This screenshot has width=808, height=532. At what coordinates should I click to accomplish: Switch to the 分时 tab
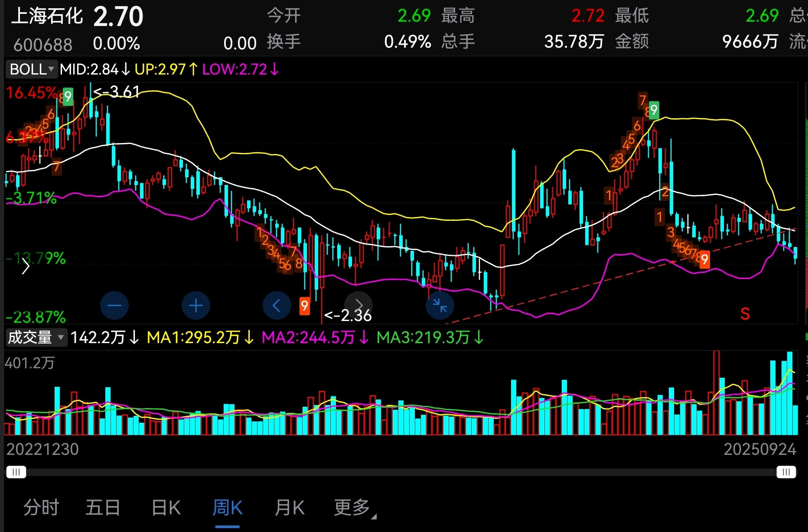pyautogui.click(x=41, y=507)
